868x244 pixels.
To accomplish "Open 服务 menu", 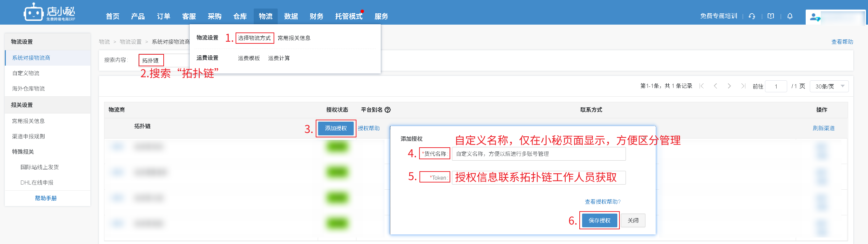I will (x=381, y=16).
